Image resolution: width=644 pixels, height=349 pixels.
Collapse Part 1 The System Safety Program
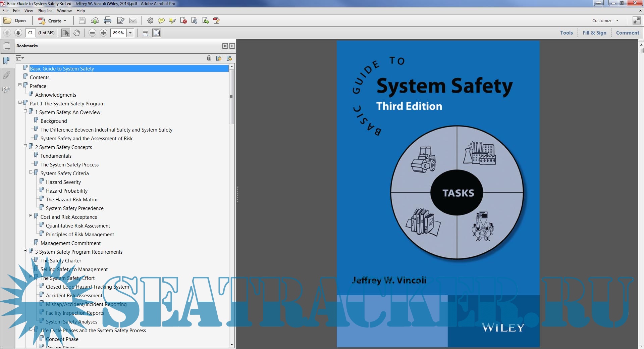[20, 103]
